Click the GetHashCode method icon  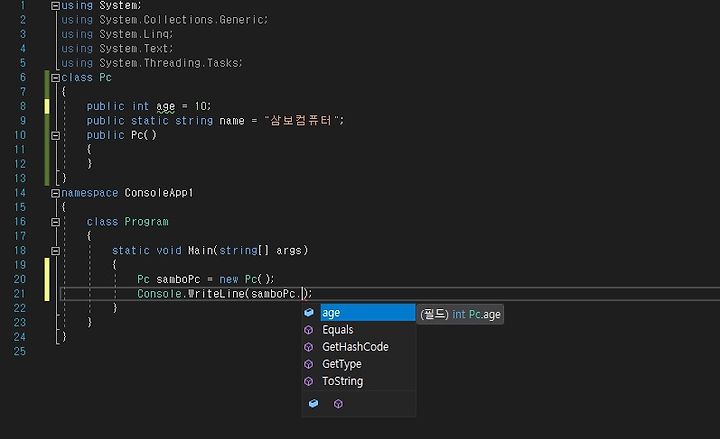tap(309, 347)
